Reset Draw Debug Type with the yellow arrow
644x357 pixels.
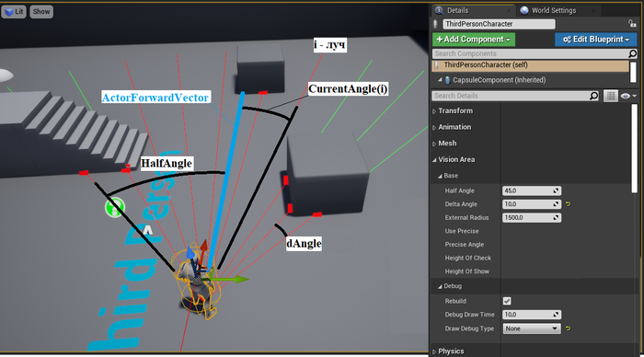pyautogui.click(x=568, y=328)
